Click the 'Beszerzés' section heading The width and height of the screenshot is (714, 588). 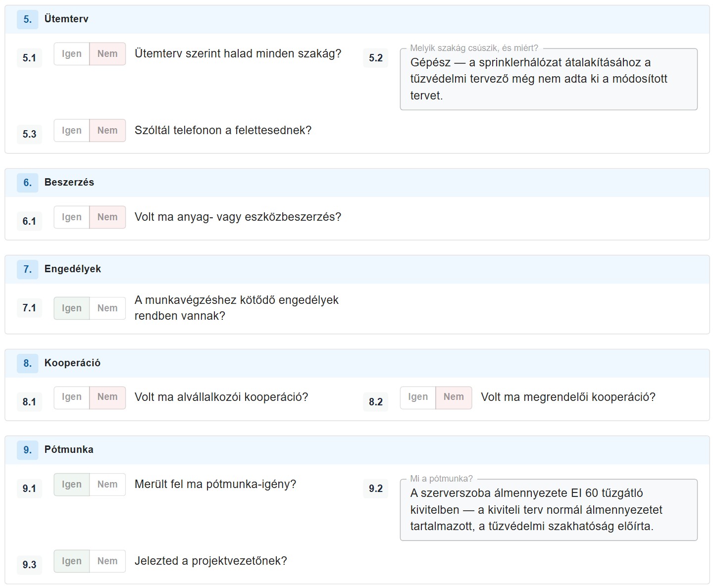coord(69,183)
